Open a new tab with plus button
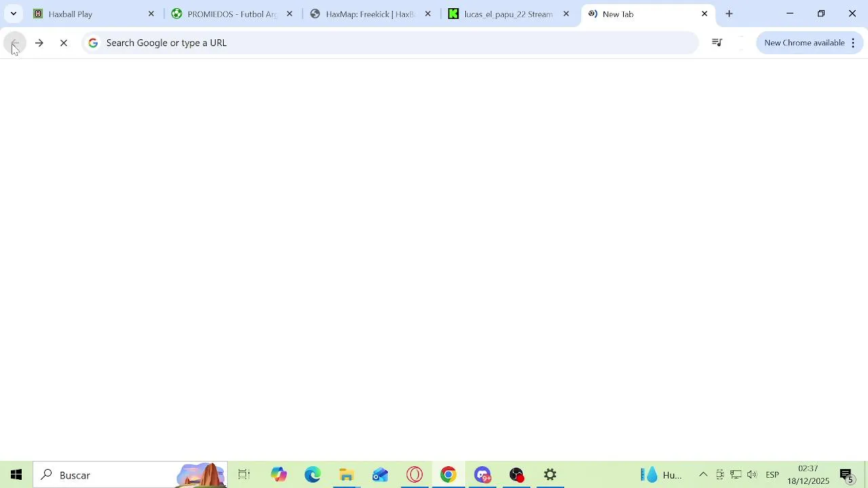The width and height of the screenshot is (868, 488). tap(729, 14)
